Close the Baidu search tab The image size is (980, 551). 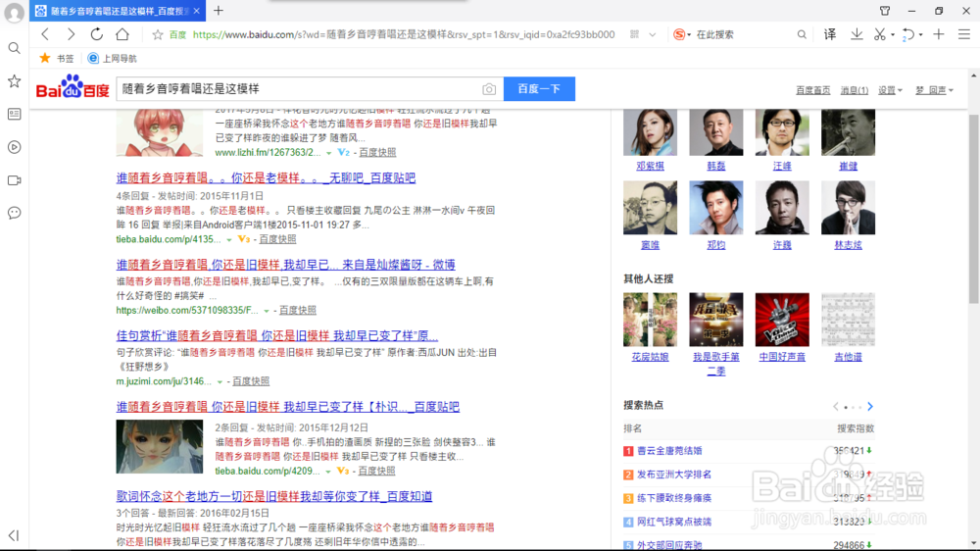click(x=196, y=11)
